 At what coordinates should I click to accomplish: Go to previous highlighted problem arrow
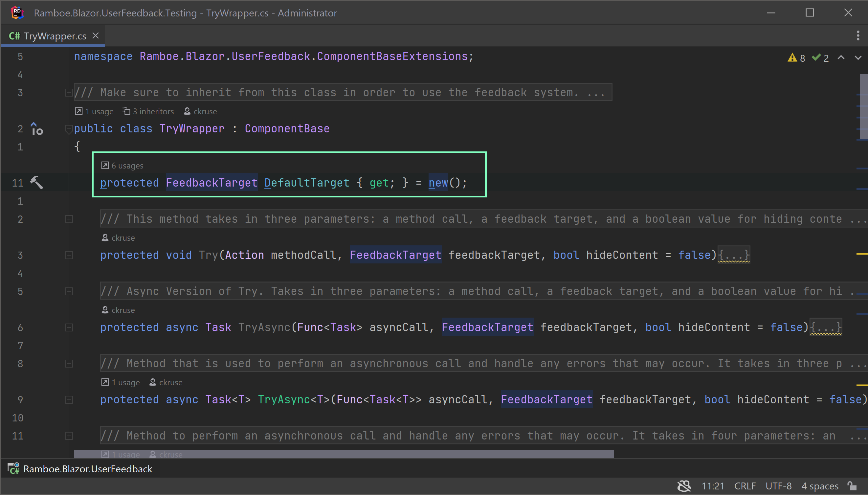click(841, 57)
